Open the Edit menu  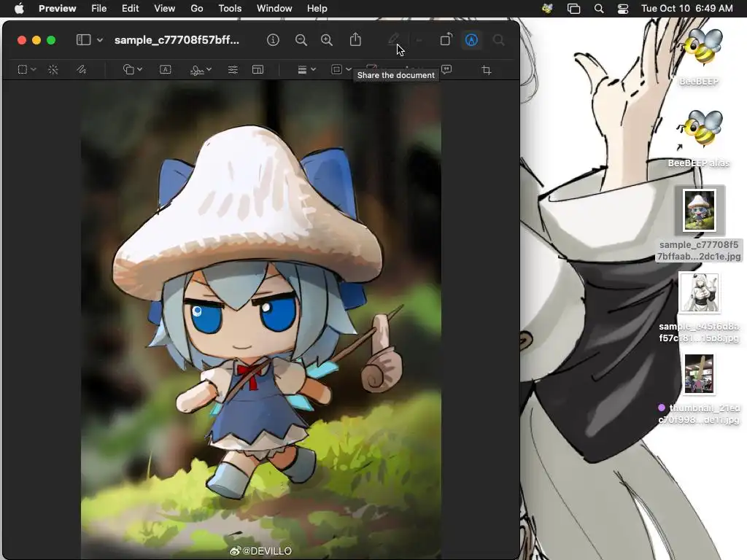tap(130, 8)
